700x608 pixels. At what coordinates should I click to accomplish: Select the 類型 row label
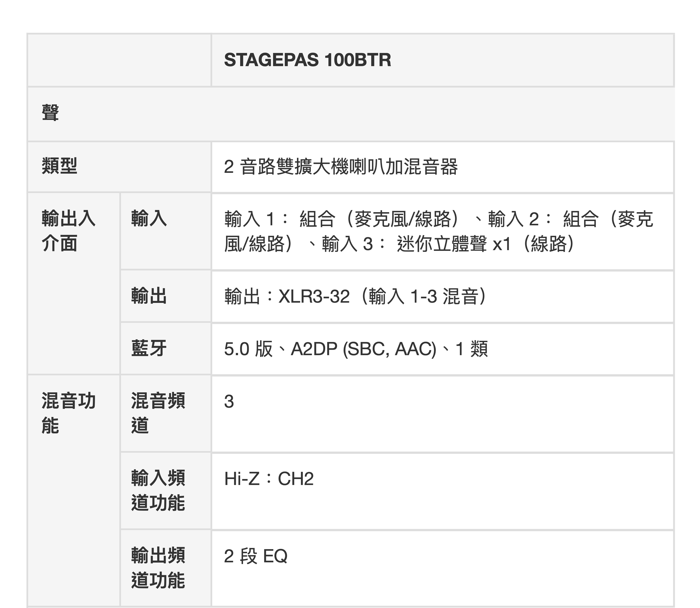click(x=59, y=166)
